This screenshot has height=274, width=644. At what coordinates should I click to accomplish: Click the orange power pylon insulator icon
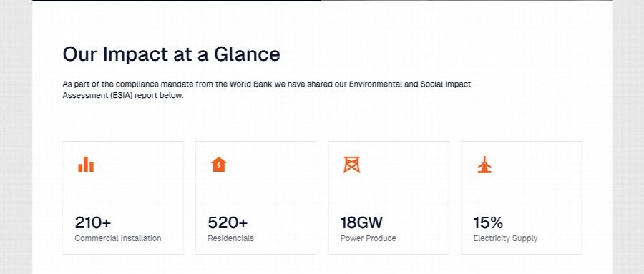[484, 165]
